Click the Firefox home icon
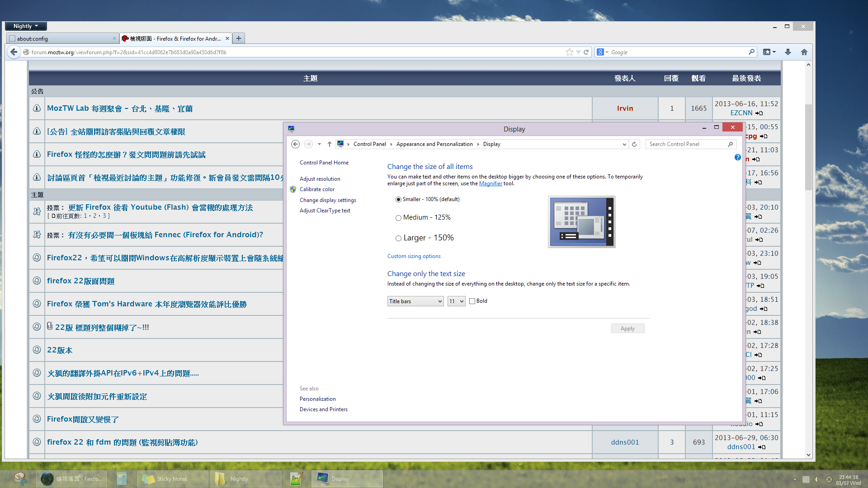The image size is (868, 488). (804, 52)
